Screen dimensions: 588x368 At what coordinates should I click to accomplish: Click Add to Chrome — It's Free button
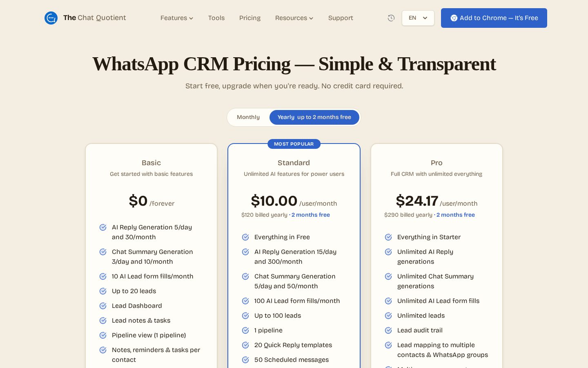(x=494, y=18)
